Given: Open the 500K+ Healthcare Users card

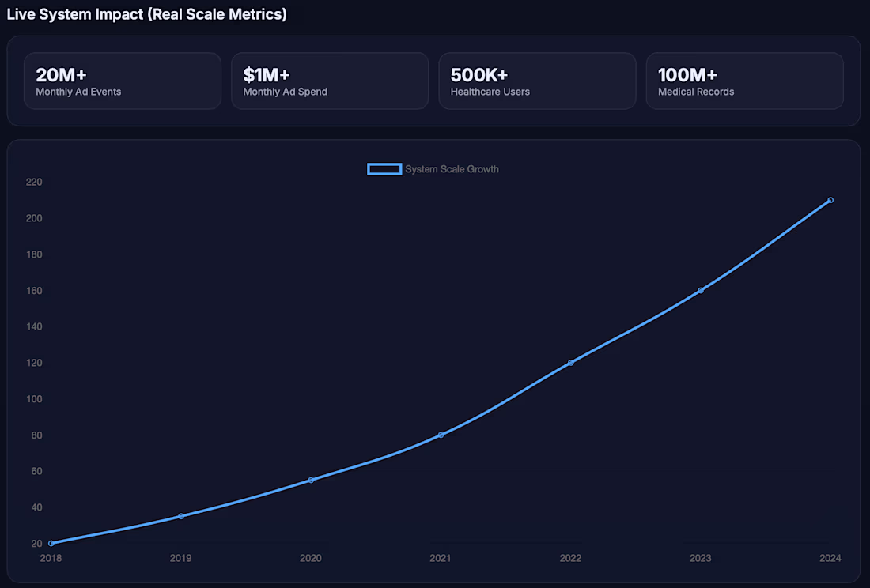Looking at the screenshot, I should click(x=537, y=81).
